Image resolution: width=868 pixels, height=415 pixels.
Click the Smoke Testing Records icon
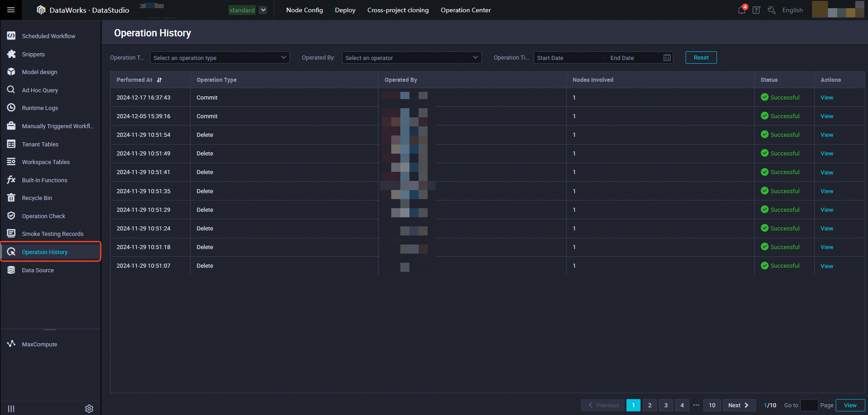(11, 234)
